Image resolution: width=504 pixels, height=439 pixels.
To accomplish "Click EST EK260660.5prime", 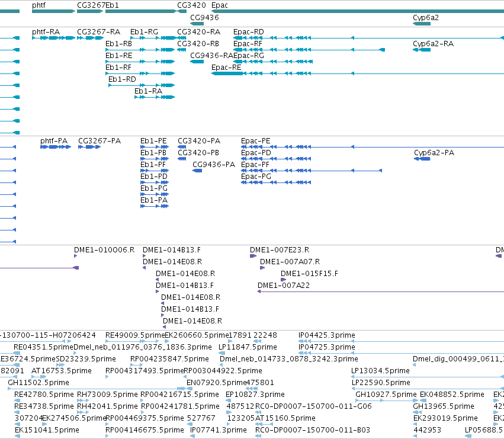I will point(167,341).
